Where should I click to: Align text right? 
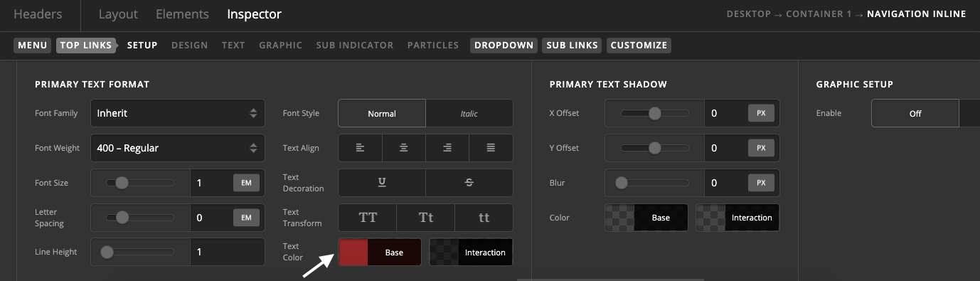point(447,148)
